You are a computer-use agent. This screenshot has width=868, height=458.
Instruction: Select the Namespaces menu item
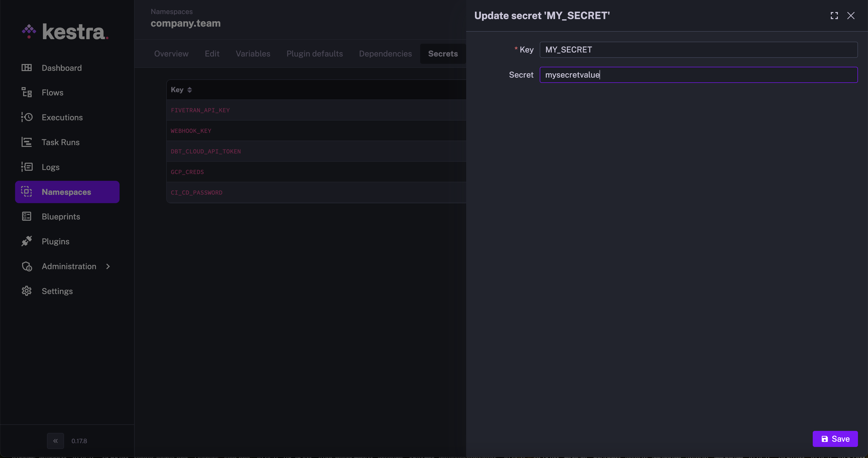pos(67,192)
